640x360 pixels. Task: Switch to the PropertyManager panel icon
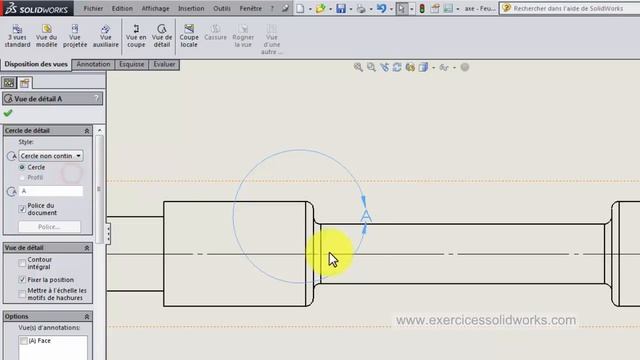coord(24,83)
